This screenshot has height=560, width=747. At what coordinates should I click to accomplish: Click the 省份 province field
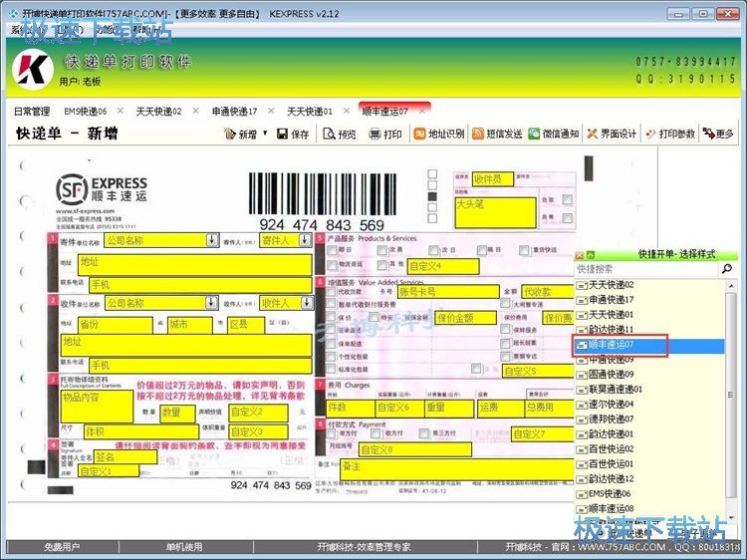116,325
